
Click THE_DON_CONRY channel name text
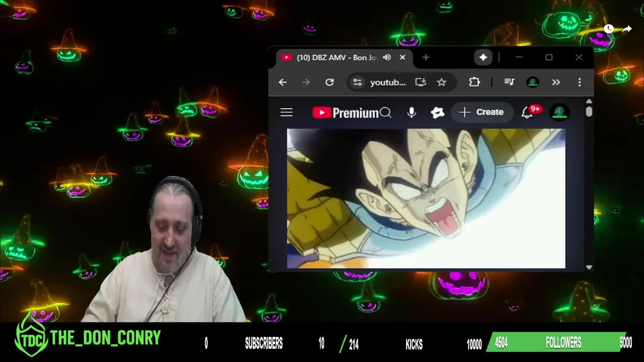(x=106, y=338)
